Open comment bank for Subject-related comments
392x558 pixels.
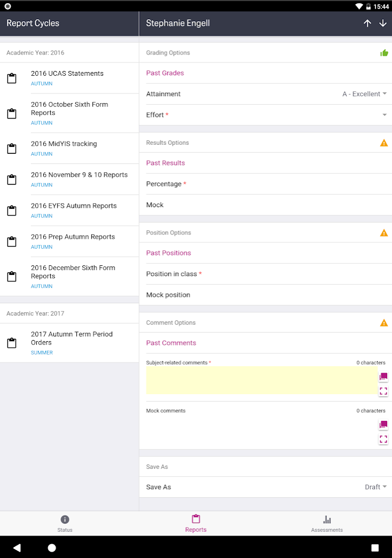click(383, 376)
